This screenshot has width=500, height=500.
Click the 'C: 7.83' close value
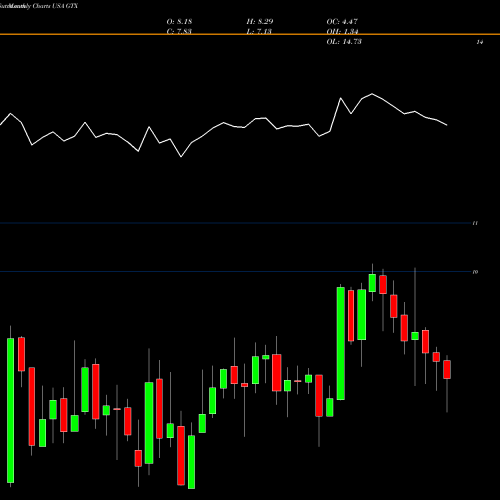[179, 31]
